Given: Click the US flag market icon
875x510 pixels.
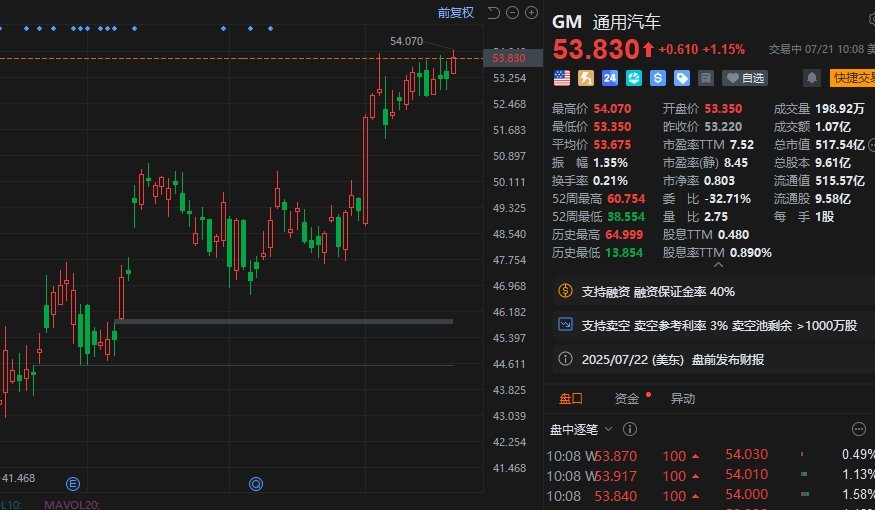Looking at the screenshot, I should tap(562, 78).
